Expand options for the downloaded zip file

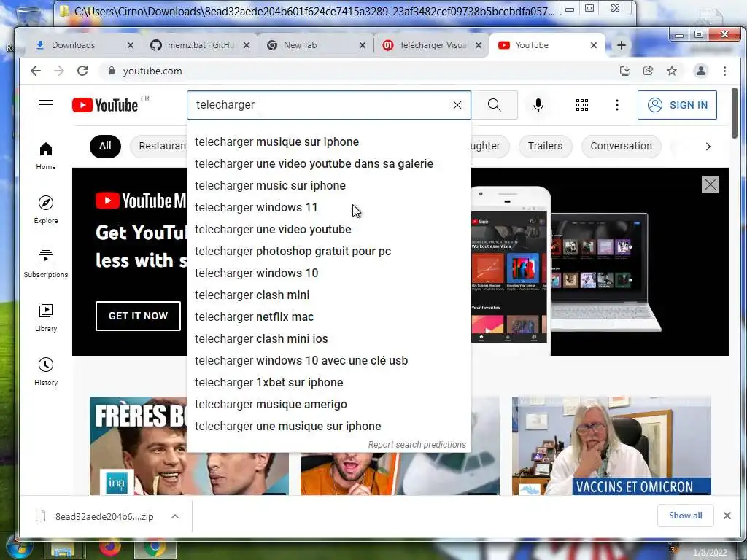pyautogui.click(x=175, y=516)
